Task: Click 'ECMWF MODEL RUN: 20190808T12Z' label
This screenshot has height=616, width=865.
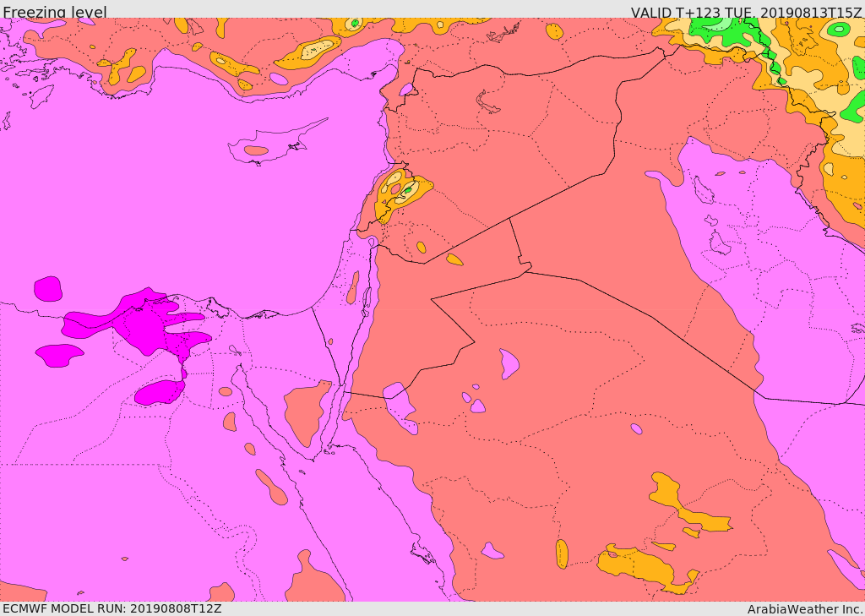Action: pos(112,608)
